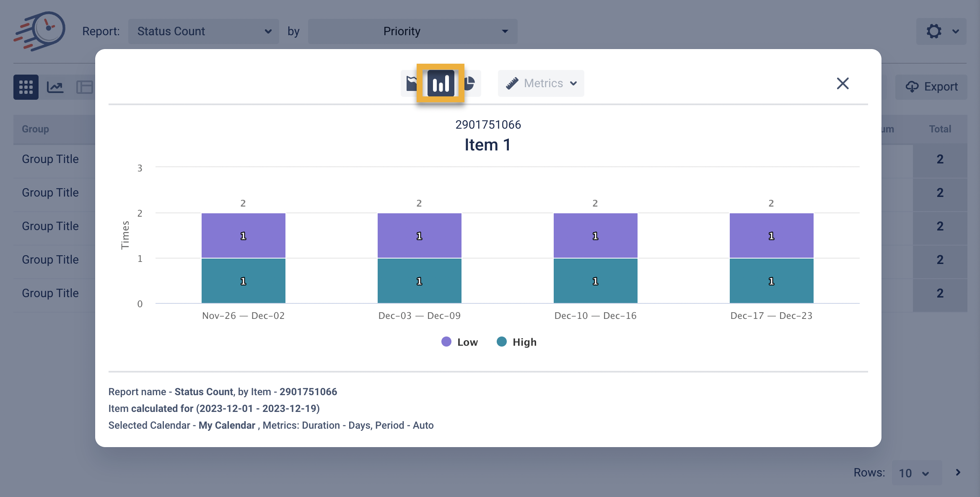Click the app logo icon

[x=40, y=31]
